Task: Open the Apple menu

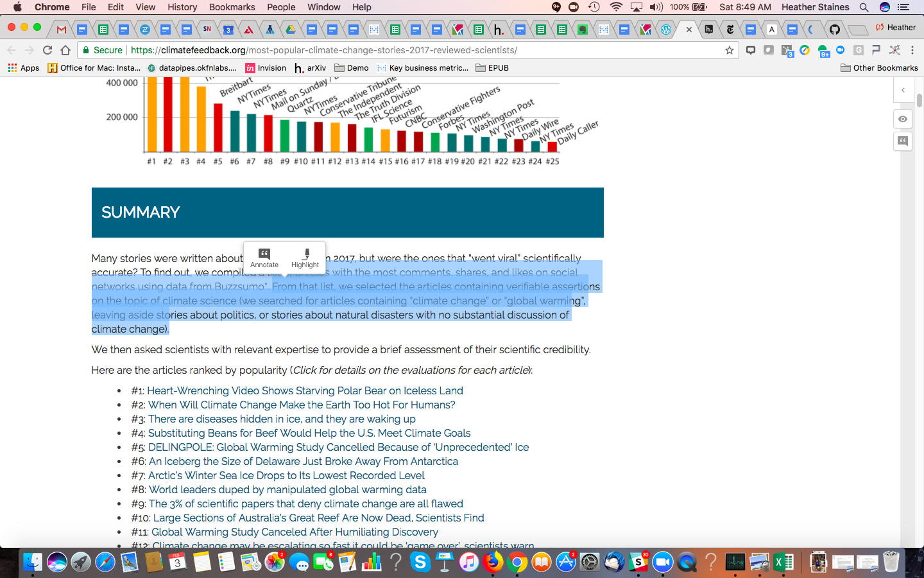Action: pos(17,7)
